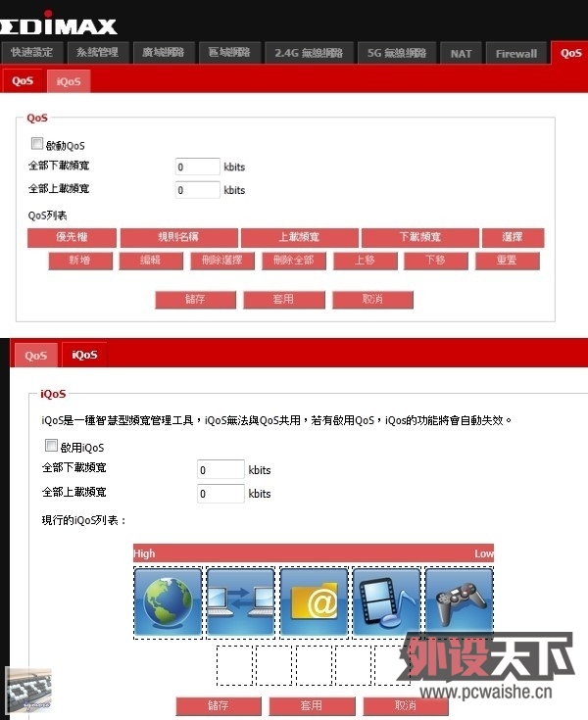The height and width of the screenshot is (720, 588).
Task: Focus QoS 全部上載頻寬 input field
Action: (198, 190)
